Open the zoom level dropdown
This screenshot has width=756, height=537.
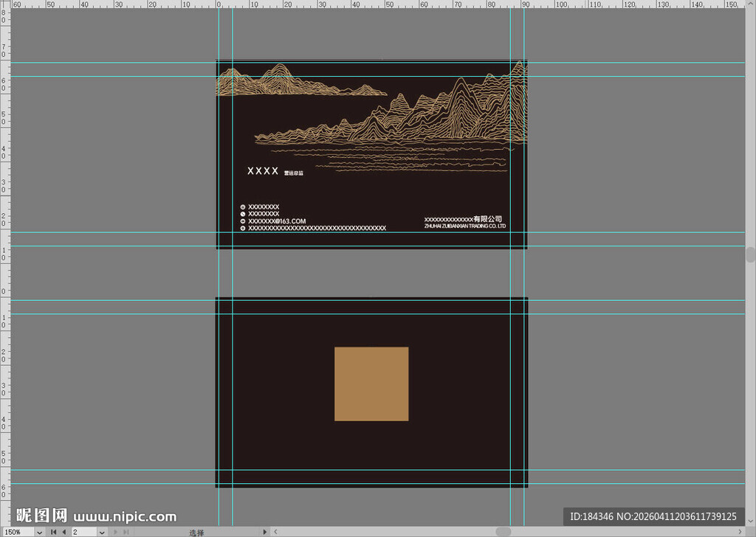pos(40,532)
